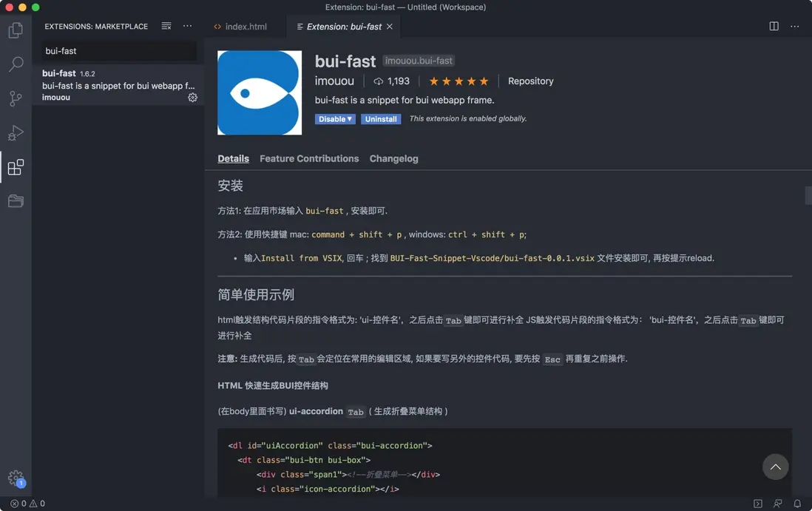Image resolution: width=812 pixels, height=511 pixels.
Task: Click the ui-accordion text
Action: pyautogui.click(x=316, y=411)
